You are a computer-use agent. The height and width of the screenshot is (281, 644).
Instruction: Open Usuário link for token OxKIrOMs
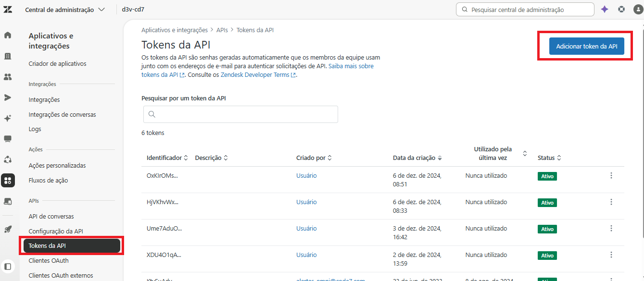(306, 175)
